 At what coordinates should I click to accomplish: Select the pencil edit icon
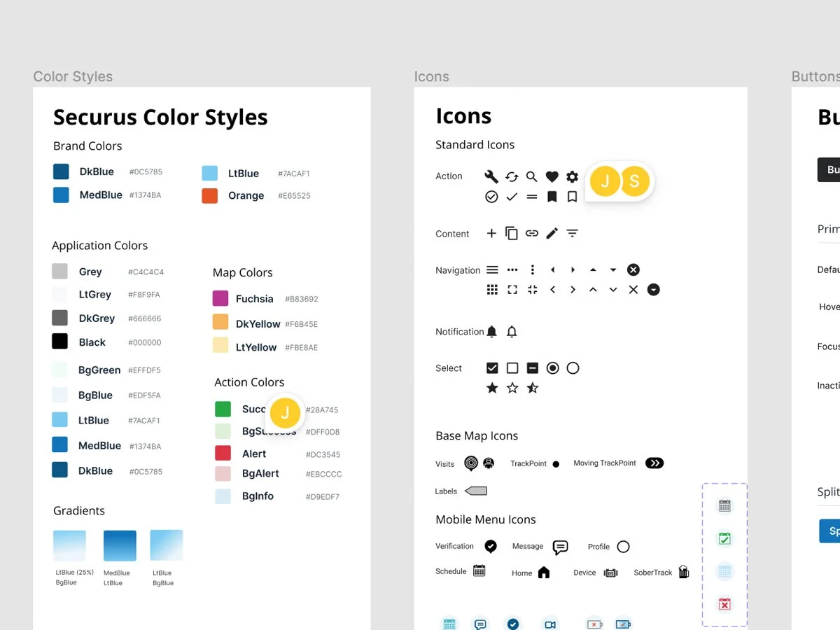[552, 233]
